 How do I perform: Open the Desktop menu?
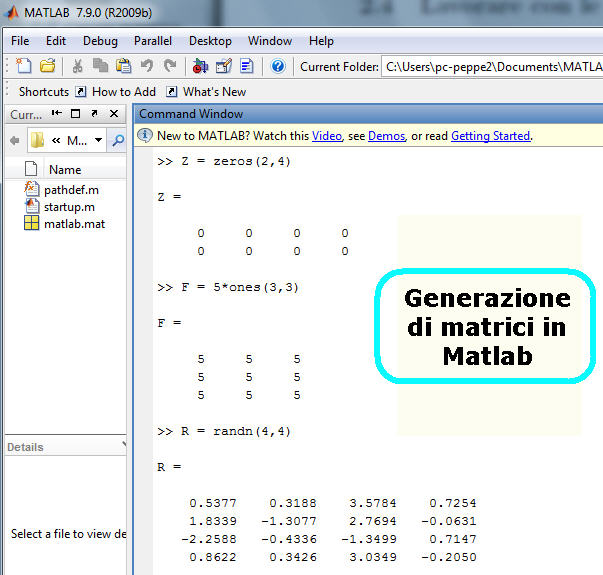pos(210,41)
